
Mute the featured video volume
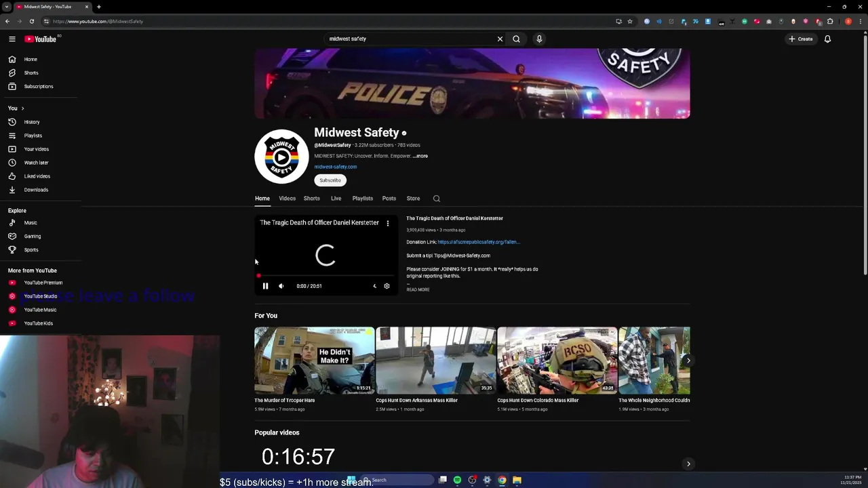281,286
